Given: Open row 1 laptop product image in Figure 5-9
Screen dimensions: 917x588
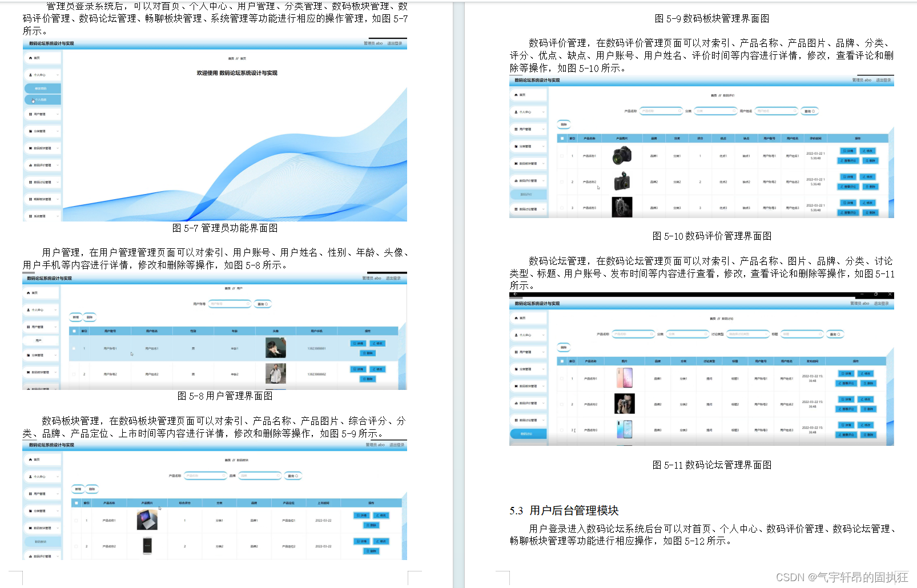Looking at the screenshot, I should [147, 520].
